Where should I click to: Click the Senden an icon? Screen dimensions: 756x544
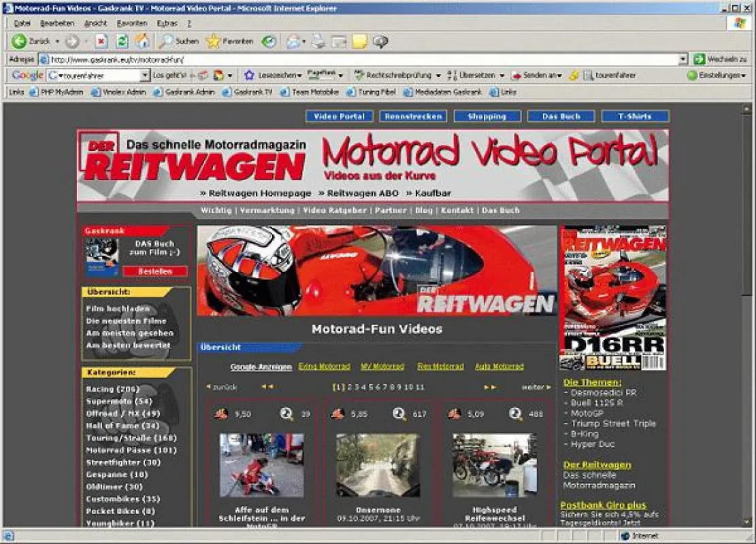click(x=516, y=75)
